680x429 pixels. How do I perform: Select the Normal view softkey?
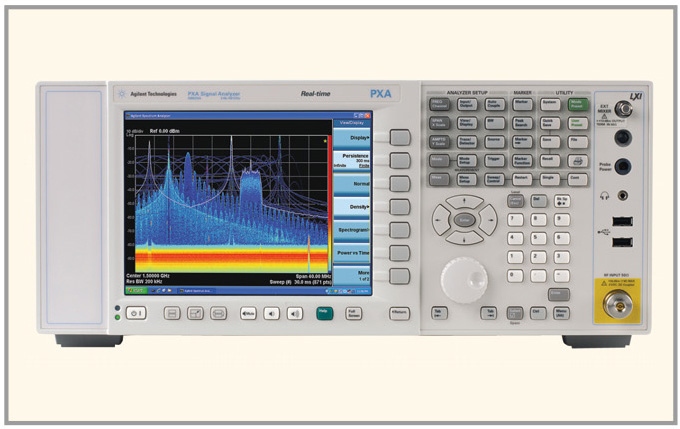pyautogui.click(x=352, y=184)
